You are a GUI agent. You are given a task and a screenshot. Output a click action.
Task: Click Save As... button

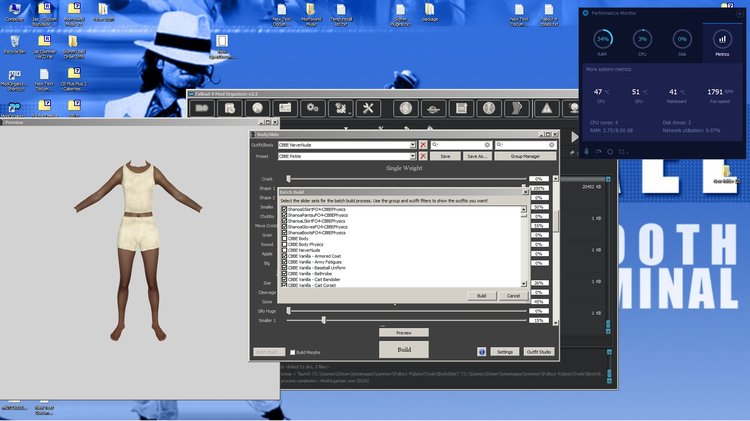click(x=477, y=156)
